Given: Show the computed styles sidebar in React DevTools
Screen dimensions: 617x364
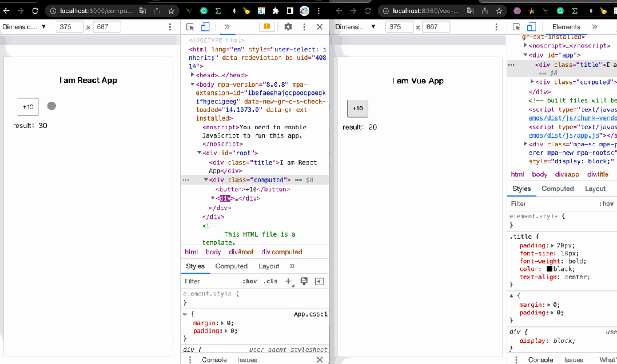Looking at the screenshot, I should pos(319,281).
